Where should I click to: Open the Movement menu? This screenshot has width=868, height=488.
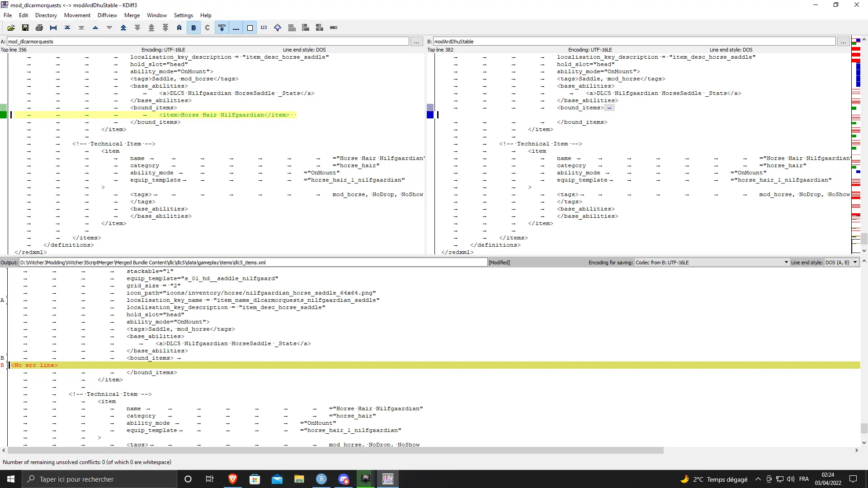pyautogui.click(x=77, y=15)
